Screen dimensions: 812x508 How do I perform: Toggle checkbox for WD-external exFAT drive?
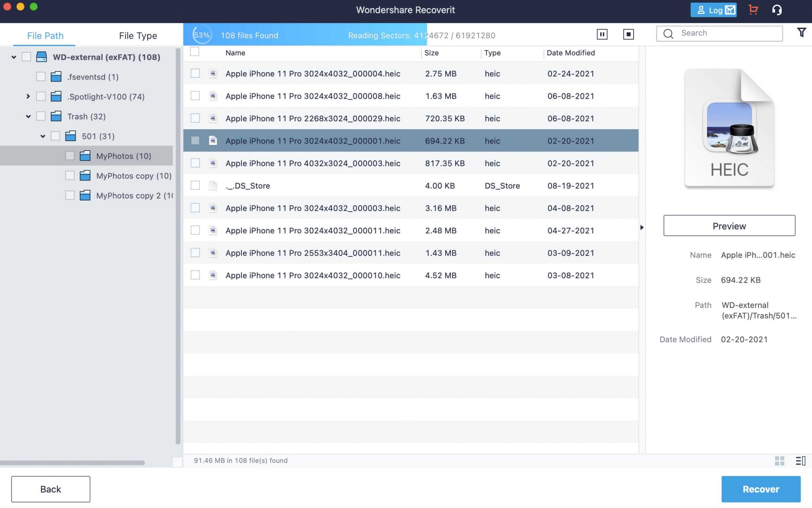click(x=26, y=57)
